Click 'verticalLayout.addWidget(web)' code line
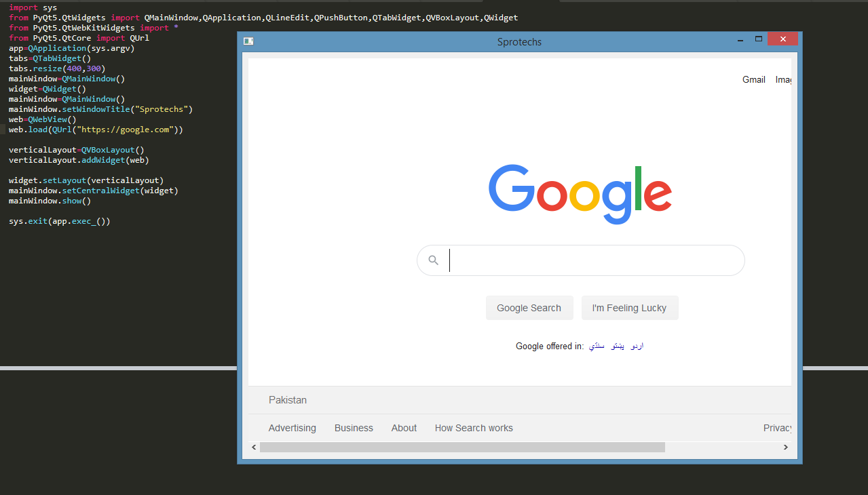Image resolution: width=868 pixels, height=495 pixels. [x=79, y=160]
